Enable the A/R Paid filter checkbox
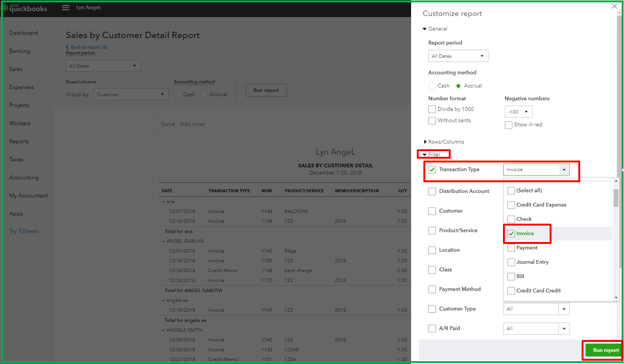Image resolution: width=624 pixels, height=364 pixels. point(432,329)
